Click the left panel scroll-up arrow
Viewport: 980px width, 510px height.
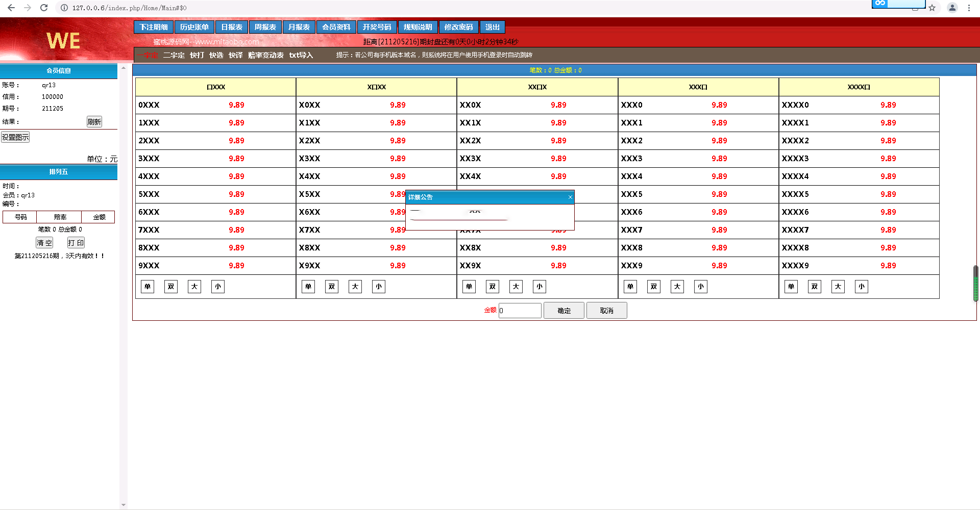(x=123, y=68)
